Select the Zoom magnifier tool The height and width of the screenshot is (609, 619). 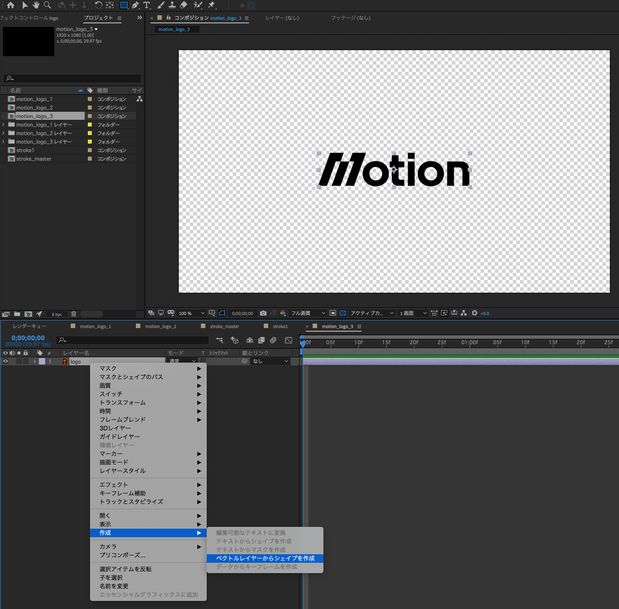47,5
